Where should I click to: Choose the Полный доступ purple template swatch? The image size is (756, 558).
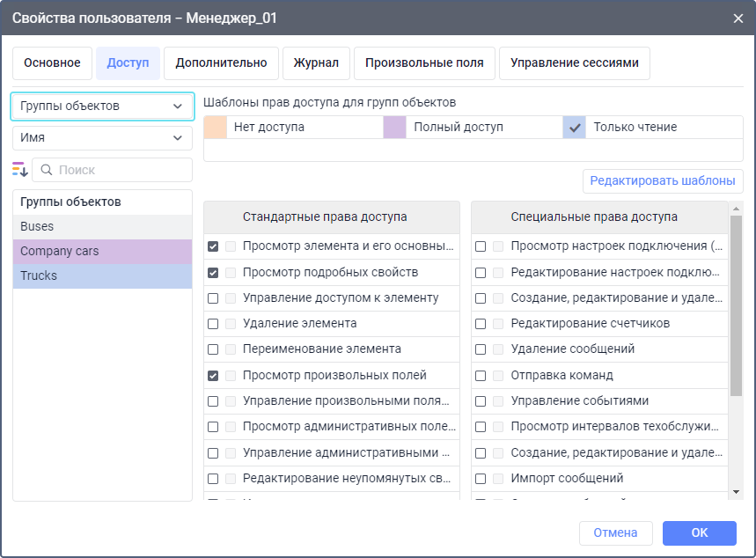(394, 128)
